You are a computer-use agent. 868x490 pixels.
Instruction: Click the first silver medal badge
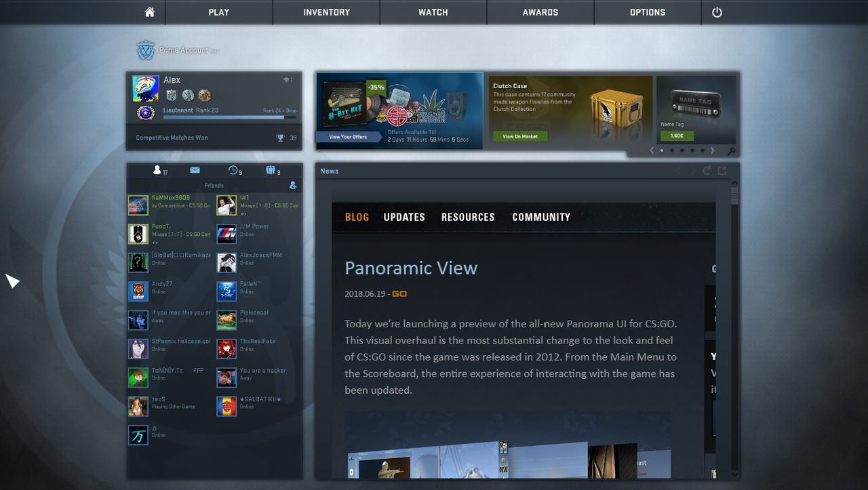tap(172, 96)
